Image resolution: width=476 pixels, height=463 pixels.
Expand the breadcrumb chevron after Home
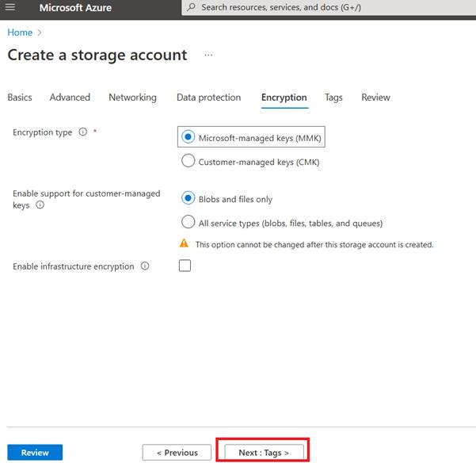click(40, 33)
